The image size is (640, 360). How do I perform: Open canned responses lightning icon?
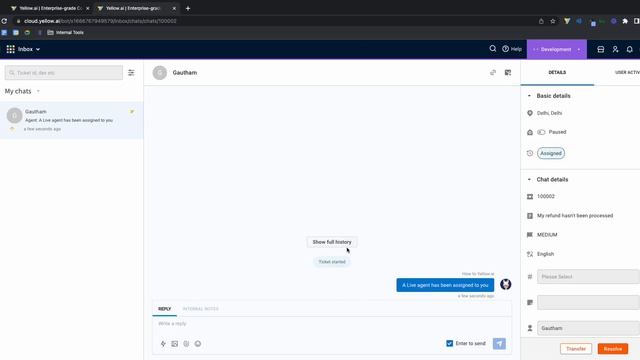click(163, 344)
